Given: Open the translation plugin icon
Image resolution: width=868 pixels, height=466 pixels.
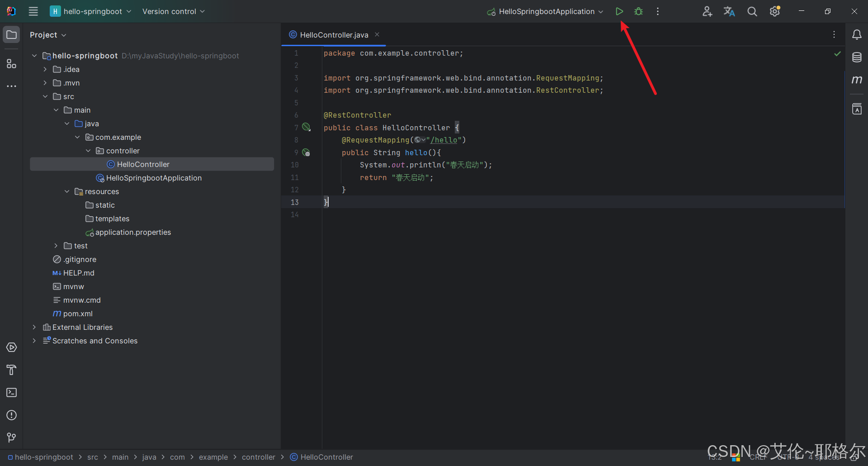Looking at the screenshot, I should pos(729,11).
